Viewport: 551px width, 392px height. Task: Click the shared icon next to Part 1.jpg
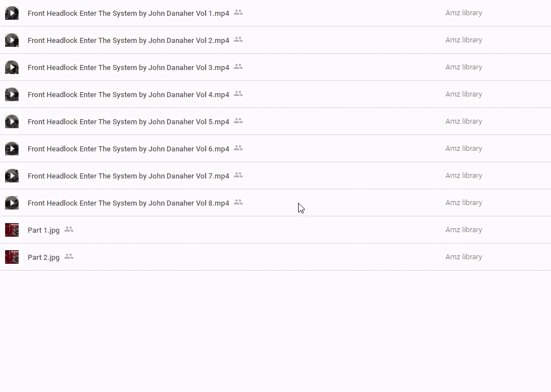click(69, 229)
